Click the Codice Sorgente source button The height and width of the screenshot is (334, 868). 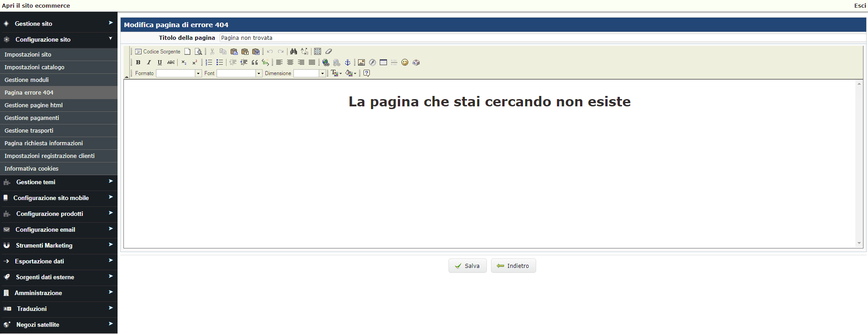(158, 52)
